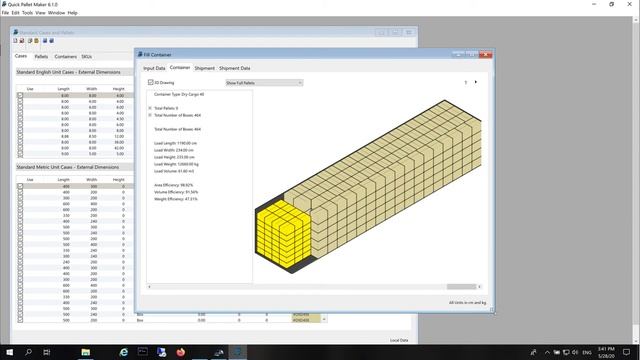
Task: Launch Internet Explorer from taskbar
Action: pyautogui.click(x=124, y=352)
